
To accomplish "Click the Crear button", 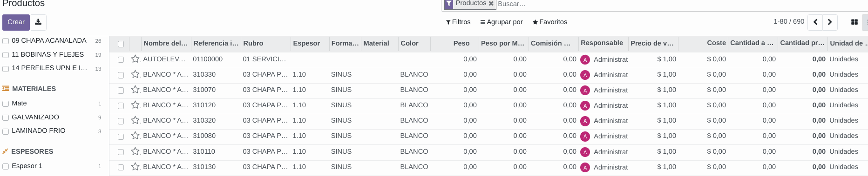I will [16, 22].
